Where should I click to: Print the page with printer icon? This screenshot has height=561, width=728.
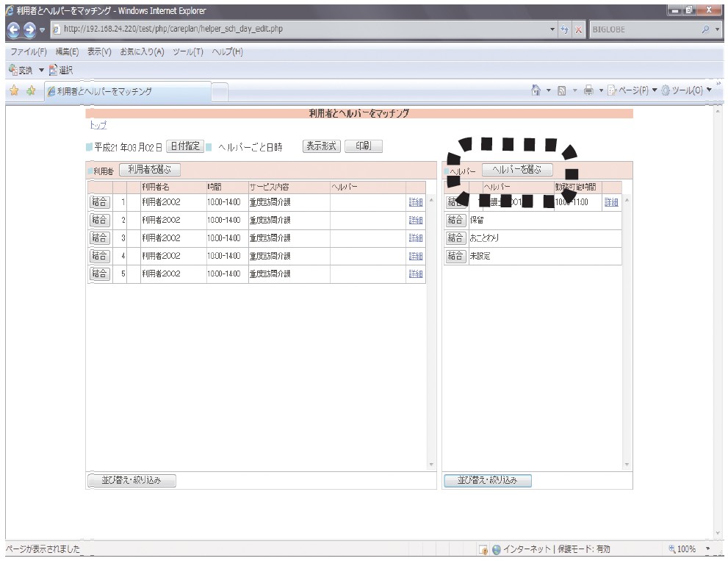(588, 90)
